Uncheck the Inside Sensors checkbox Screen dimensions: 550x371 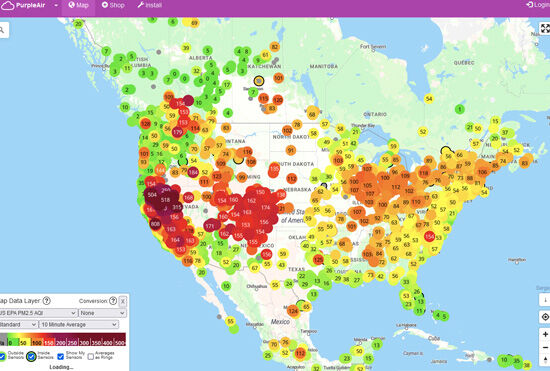click(31, 357)
